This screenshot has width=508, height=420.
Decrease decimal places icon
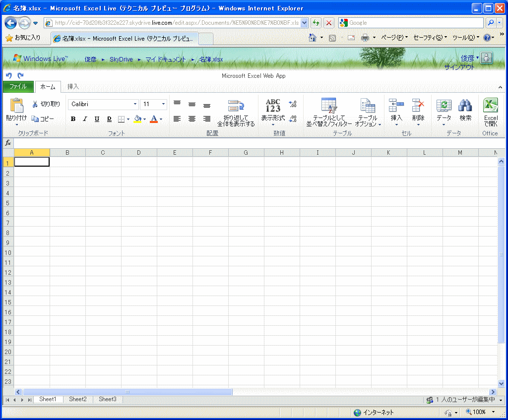tap(293, 119)
